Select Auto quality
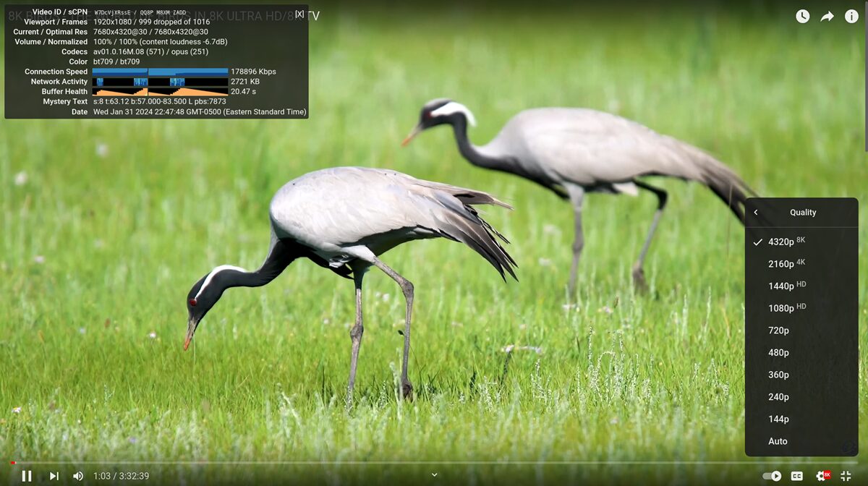 tap(801, 441)
